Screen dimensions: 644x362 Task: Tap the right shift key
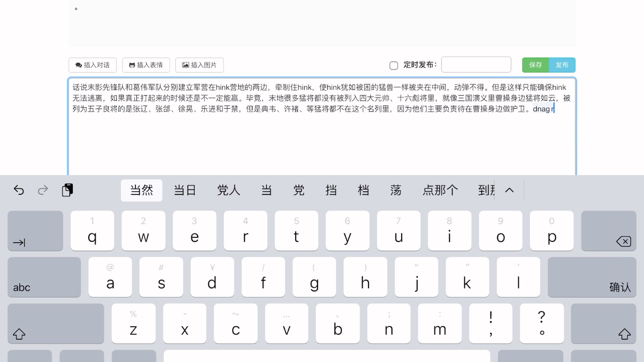[603, 324]
